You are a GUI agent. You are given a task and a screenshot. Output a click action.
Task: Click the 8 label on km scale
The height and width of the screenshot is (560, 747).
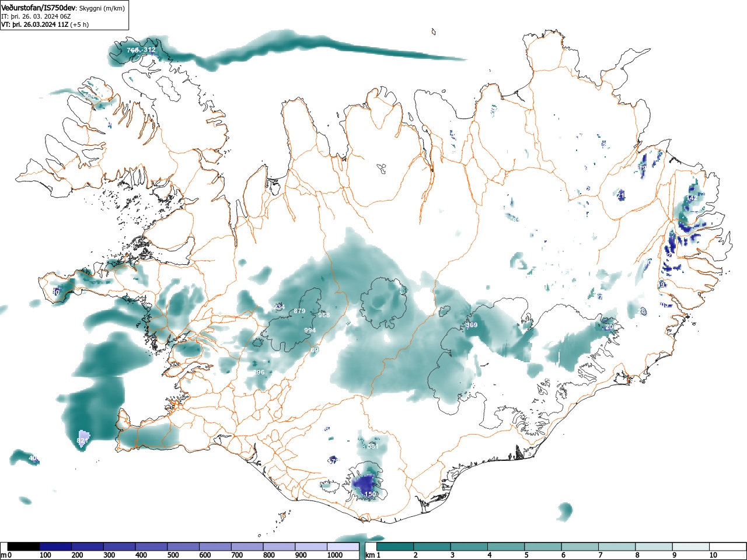point(637,555)
